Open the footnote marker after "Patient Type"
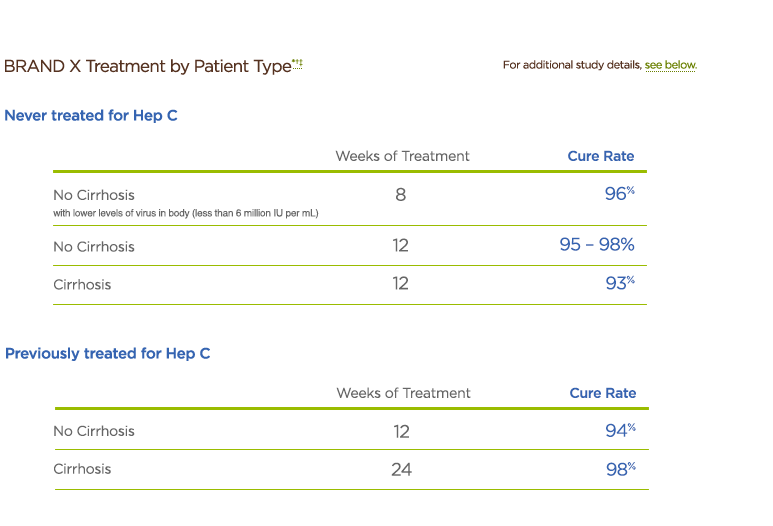 (297, 63)
